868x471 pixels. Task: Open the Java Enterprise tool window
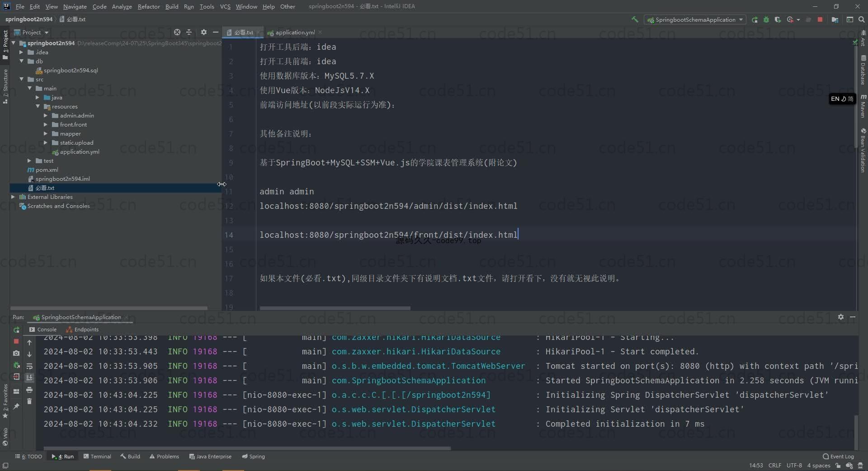coord(210,456)
